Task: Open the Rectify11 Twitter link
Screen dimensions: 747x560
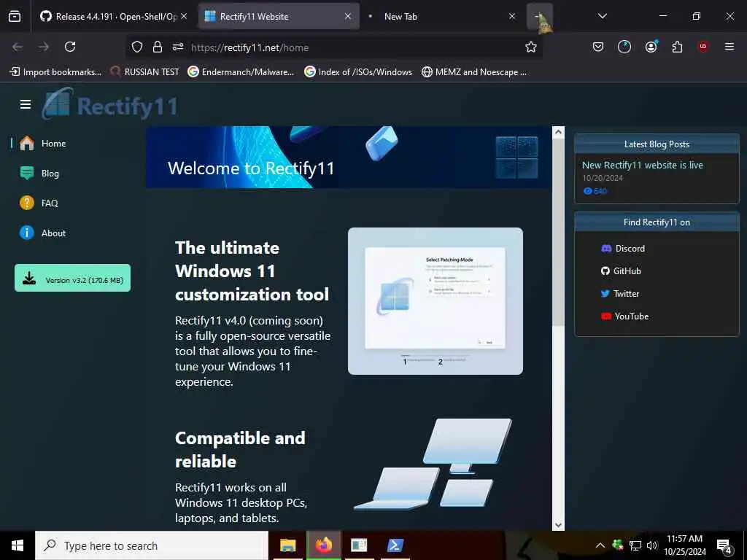Action: (620, 293)
